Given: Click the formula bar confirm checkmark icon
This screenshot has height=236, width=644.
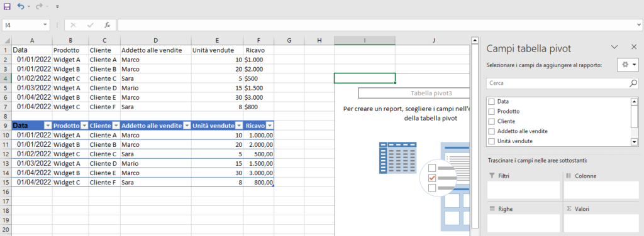Looking at the screenshot, I should coord(91,25).
